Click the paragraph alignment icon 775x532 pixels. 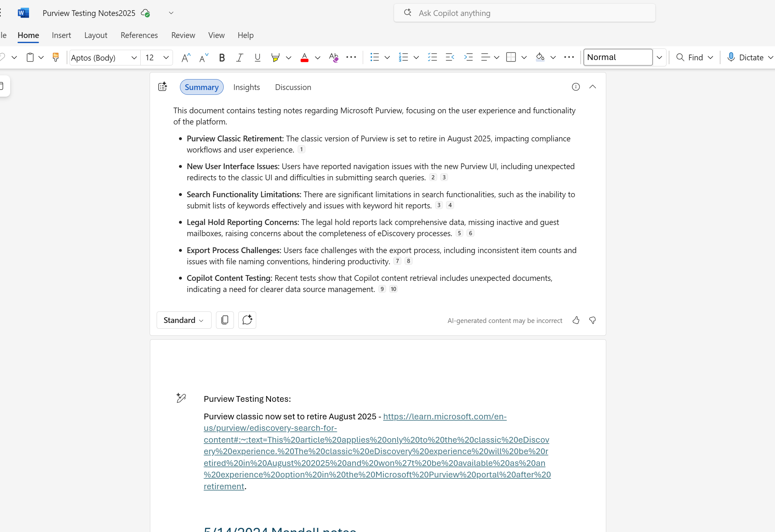[486, 57]
